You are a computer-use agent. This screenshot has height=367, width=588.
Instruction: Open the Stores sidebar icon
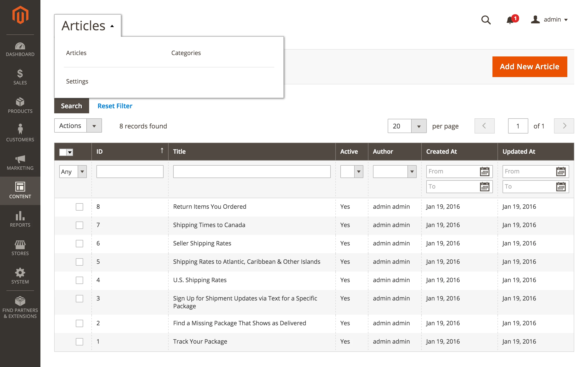(20, 245)
